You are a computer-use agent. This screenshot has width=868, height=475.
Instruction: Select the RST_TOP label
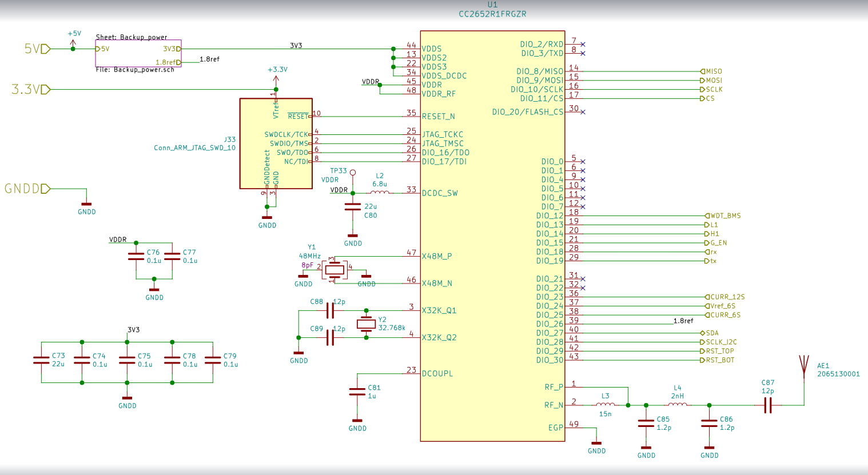pyautogui.click(x=717, y=351)
